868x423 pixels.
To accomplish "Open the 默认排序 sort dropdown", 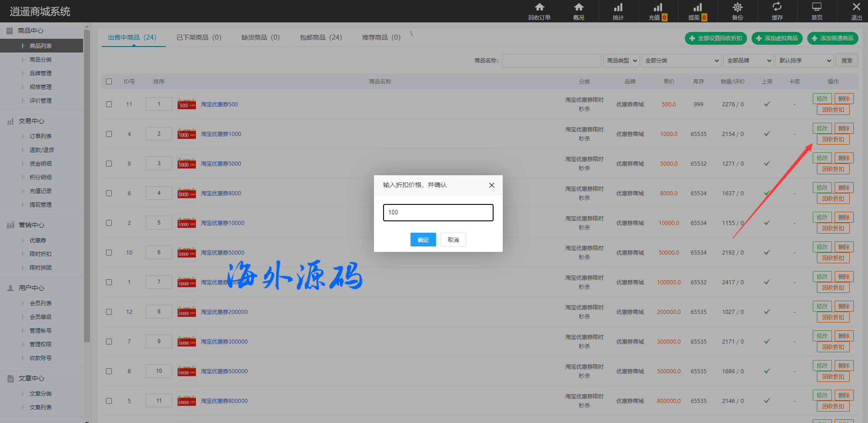I will [805, 61].
